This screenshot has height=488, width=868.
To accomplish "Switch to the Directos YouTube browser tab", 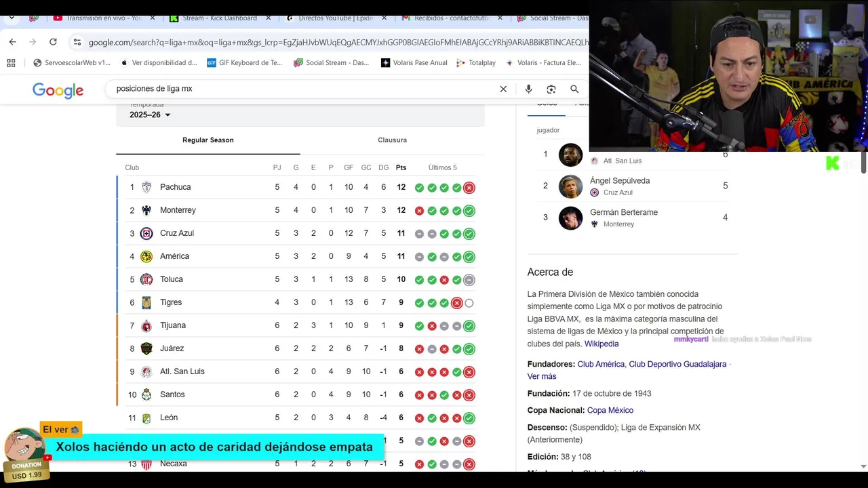I will 336,18.
